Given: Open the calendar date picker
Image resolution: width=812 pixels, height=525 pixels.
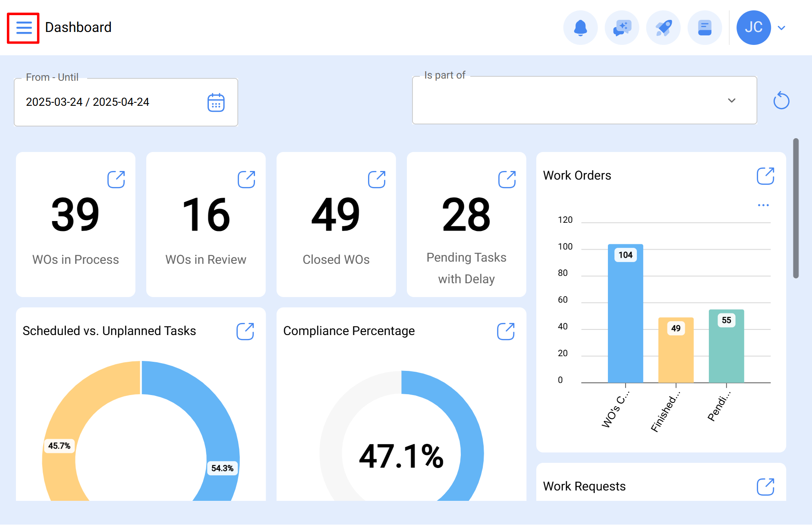Looking at the screenshot, I should tap(216, 102).
